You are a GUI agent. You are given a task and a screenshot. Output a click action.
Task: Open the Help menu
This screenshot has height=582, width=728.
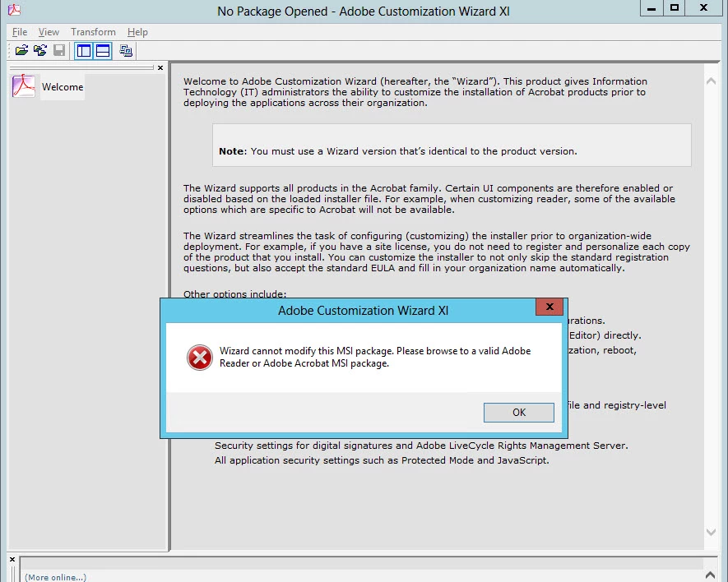point(137,32)
